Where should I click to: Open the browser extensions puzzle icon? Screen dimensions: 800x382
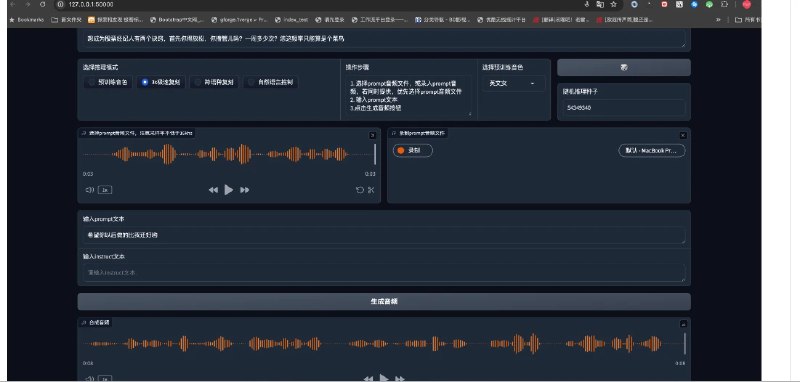pyautogui.click(x=724, y=4)
